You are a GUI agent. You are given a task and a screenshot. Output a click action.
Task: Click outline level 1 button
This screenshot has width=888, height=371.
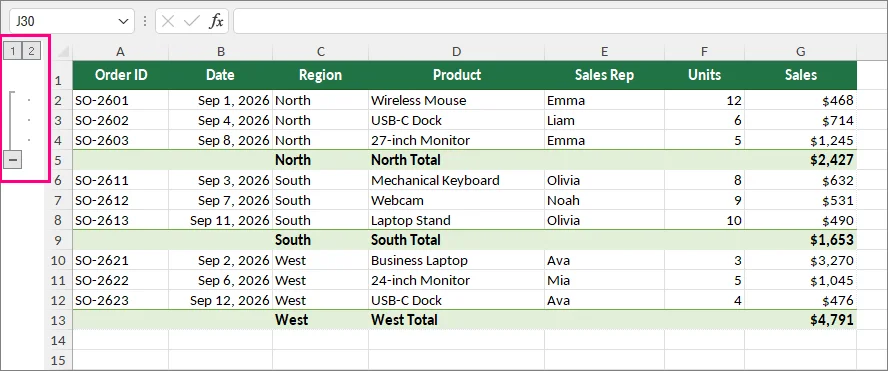pyautogui.click(x=12, y=51)
